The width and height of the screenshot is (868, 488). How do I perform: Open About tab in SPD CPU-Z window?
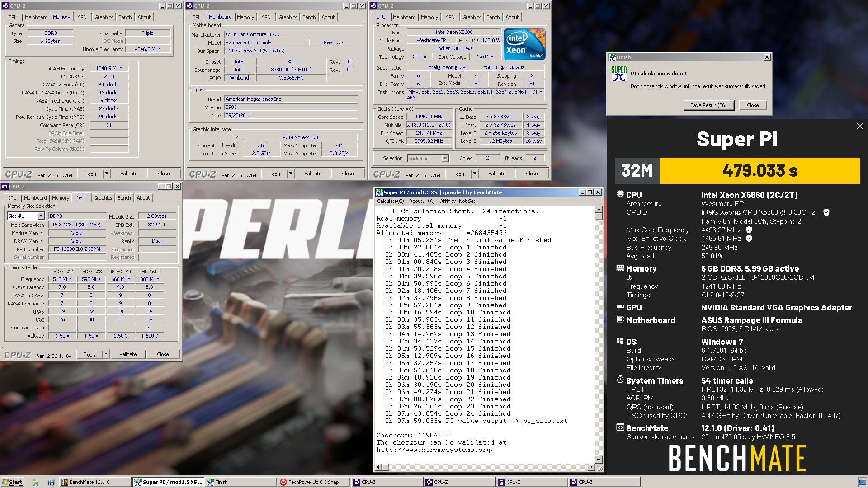pos(143,198)
